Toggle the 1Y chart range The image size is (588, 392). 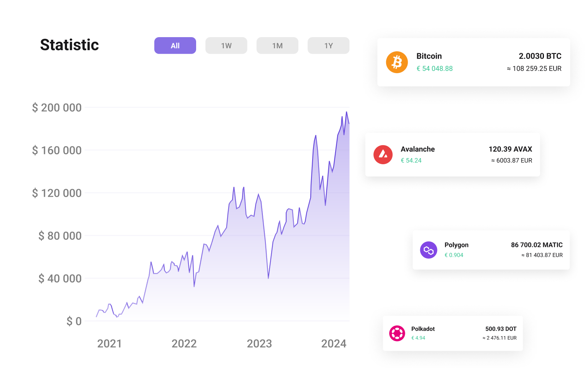(328, 45)
